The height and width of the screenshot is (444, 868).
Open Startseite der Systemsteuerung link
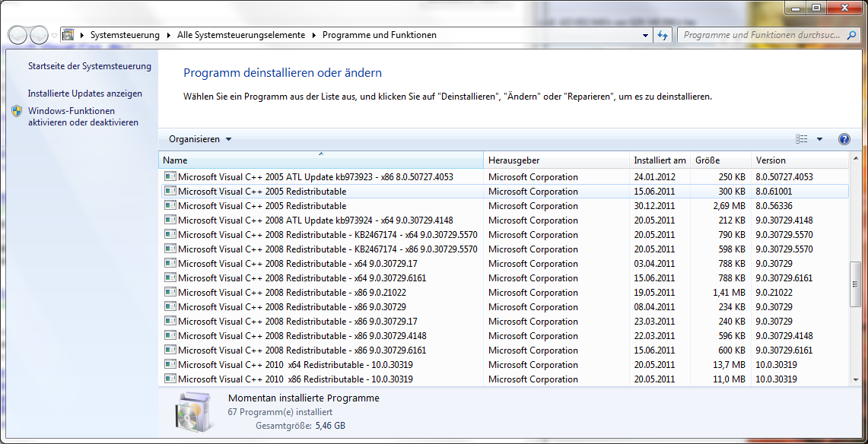[90, 66]
